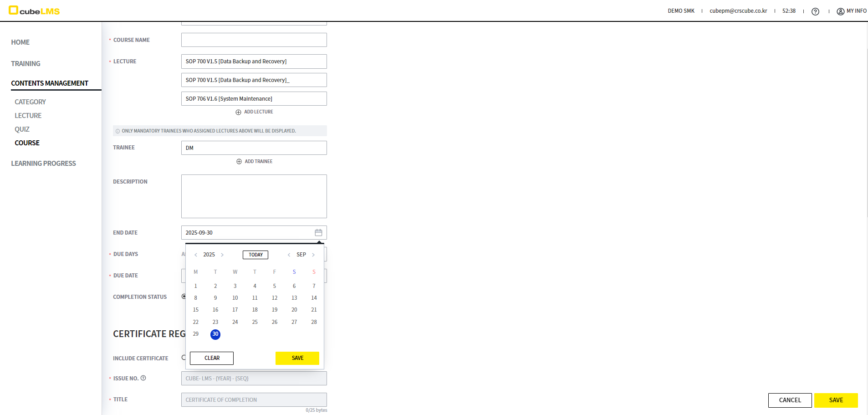Navigate to Learning Progress menu
This screenshot has height=415, width=868.
click(x=43, y=164)
